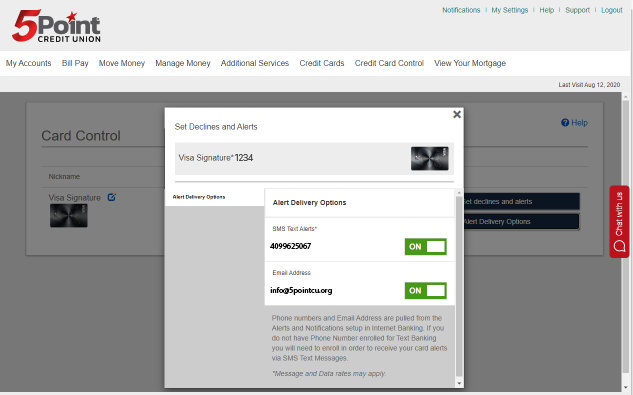Open Move Money menu
The height and width of the screenshot is (395, 633).
pos(122,63)
